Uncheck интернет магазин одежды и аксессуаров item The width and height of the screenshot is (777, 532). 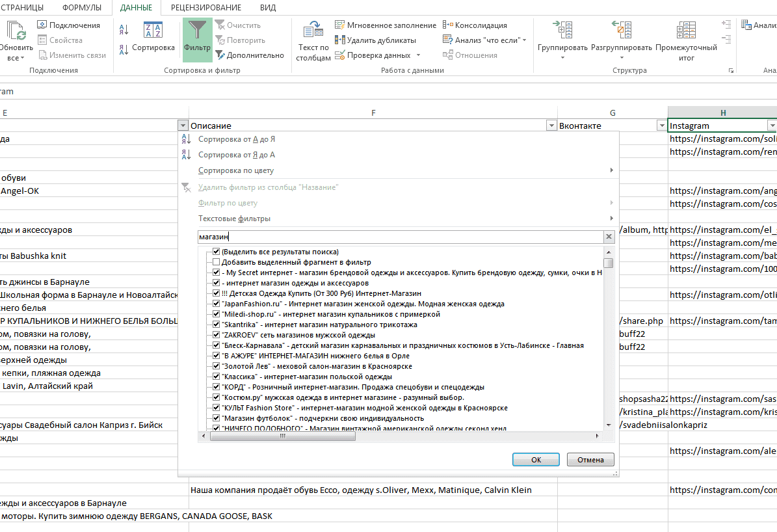tap(216, 283)
